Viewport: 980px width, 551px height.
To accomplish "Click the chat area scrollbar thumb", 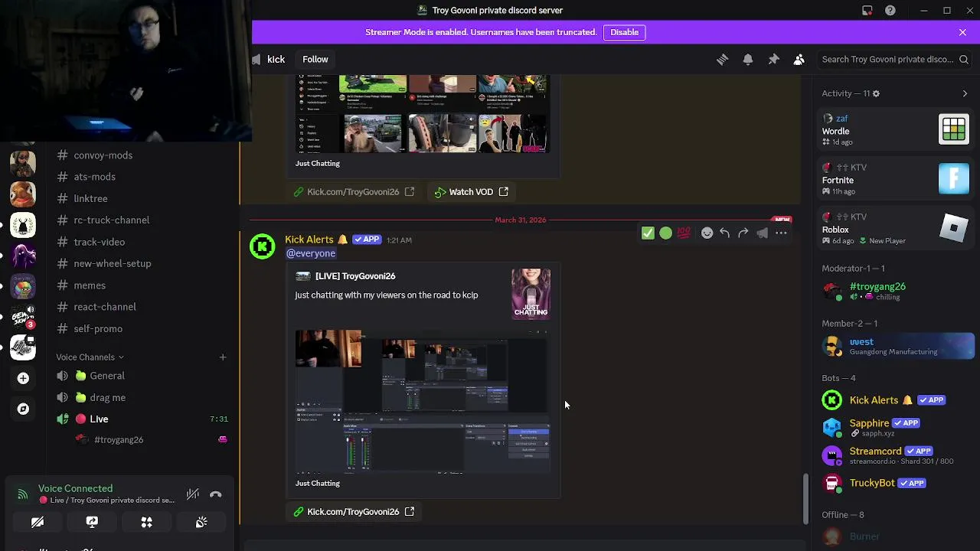I will point(805,499).
